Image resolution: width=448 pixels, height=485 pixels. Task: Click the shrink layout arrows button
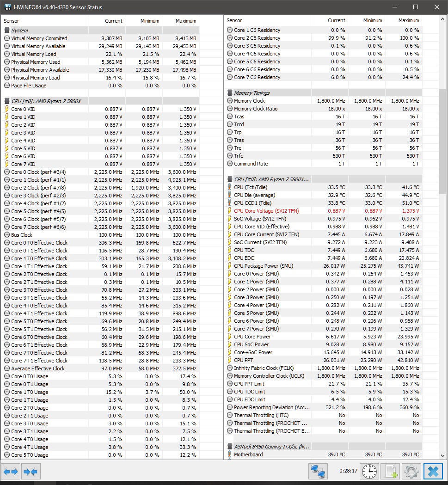[31, 472]
